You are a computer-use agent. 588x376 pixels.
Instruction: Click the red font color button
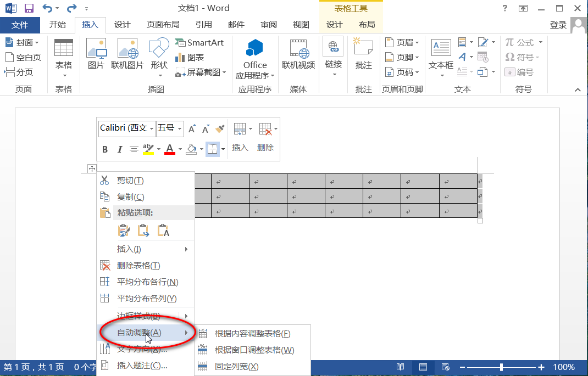pos(170,149)
